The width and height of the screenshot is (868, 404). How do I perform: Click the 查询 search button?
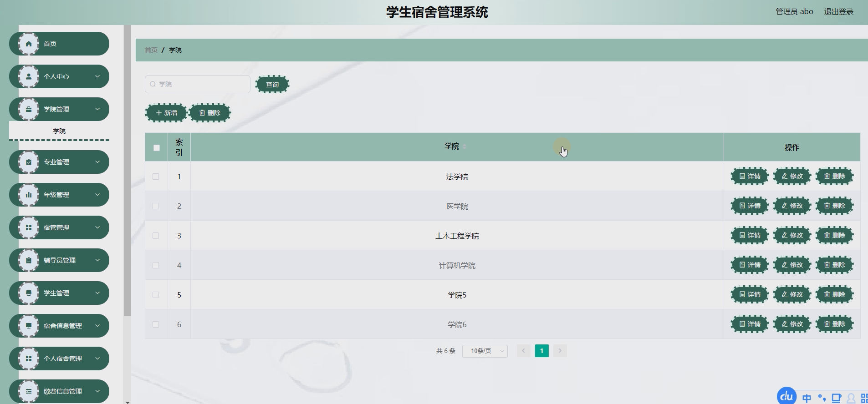click(x=272, y=85)
